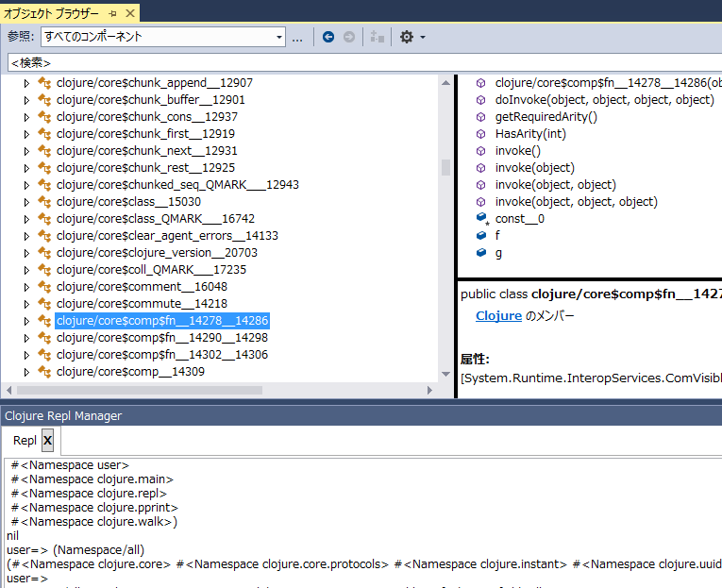Open the Clojure assembly link
Image resolution: width=722 pixels, height=588 pixels.
[x=498, y=316]
